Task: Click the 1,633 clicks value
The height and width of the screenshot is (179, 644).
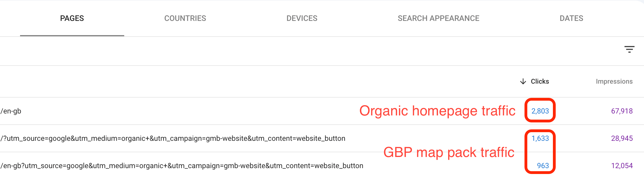Action: (x=540, y=138)
